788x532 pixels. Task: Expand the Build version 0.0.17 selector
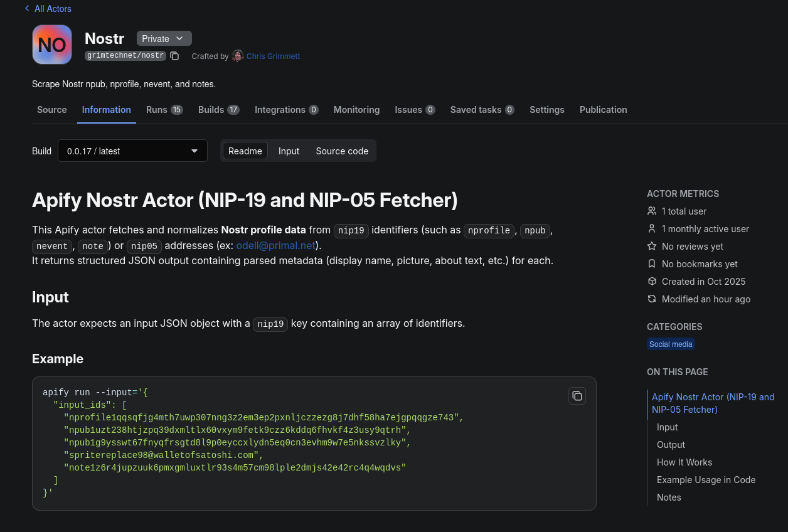[132, 151]
